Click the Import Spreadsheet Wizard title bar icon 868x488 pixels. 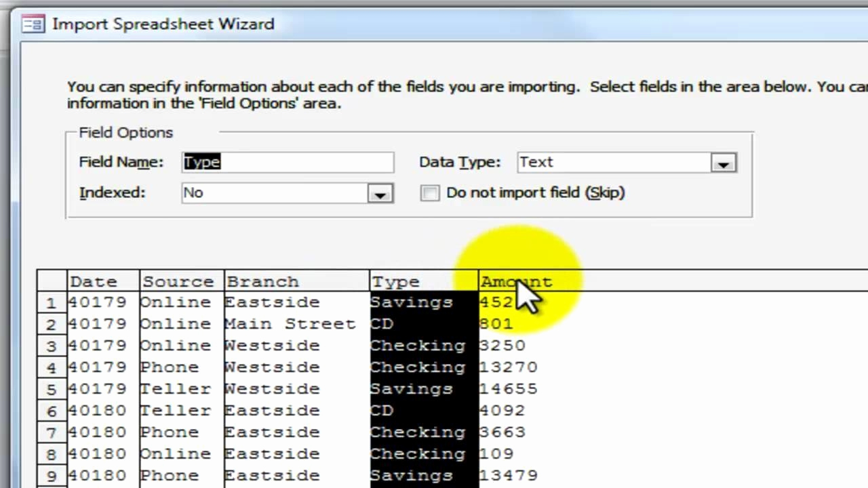coord(33,24)
